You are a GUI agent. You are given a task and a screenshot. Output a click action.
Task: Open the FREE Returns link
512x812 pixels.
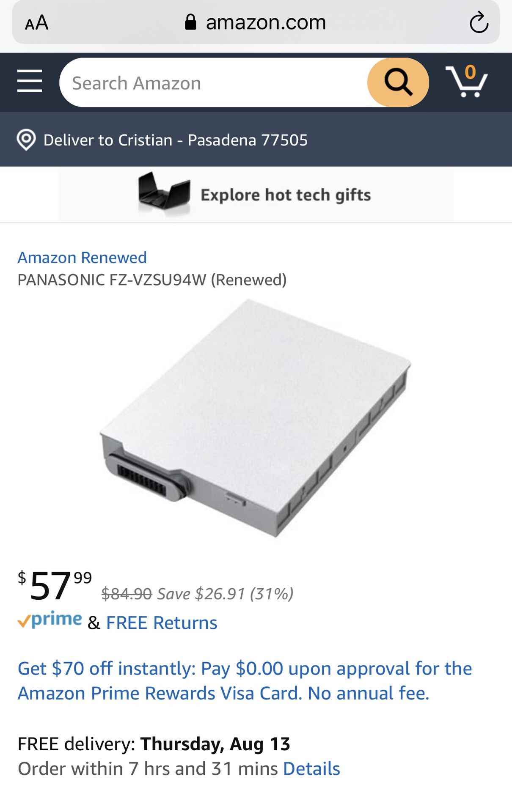(162, 623)
